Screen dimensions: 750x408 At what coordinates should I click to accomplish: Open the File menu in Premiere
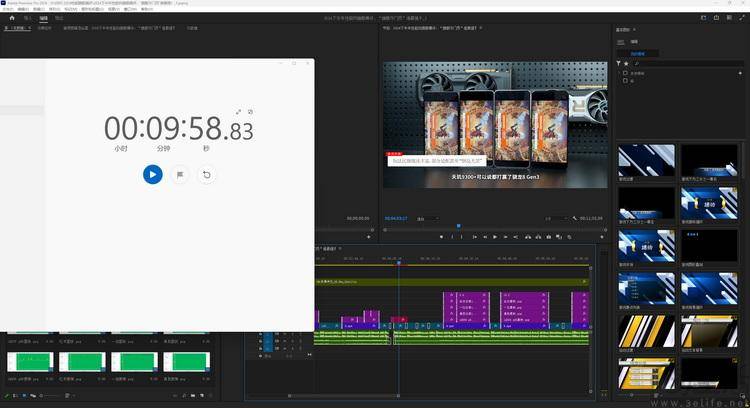pyautogui.click(x=8, y=9)
